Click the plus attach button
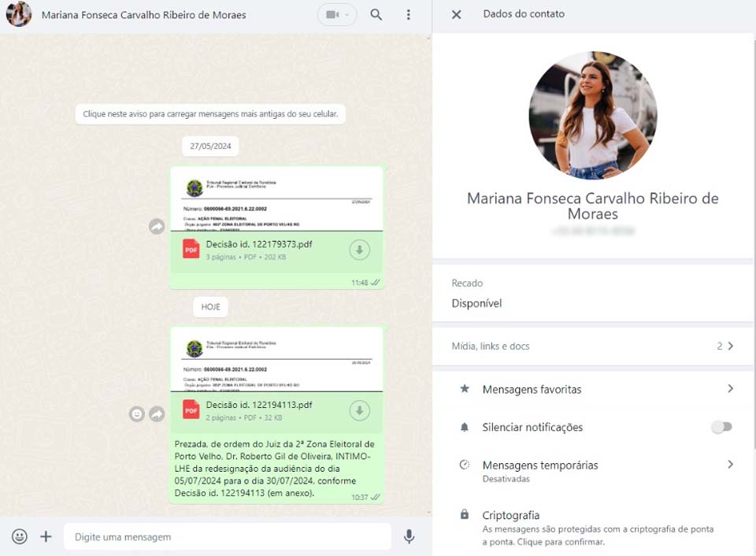 coord(46,536)
